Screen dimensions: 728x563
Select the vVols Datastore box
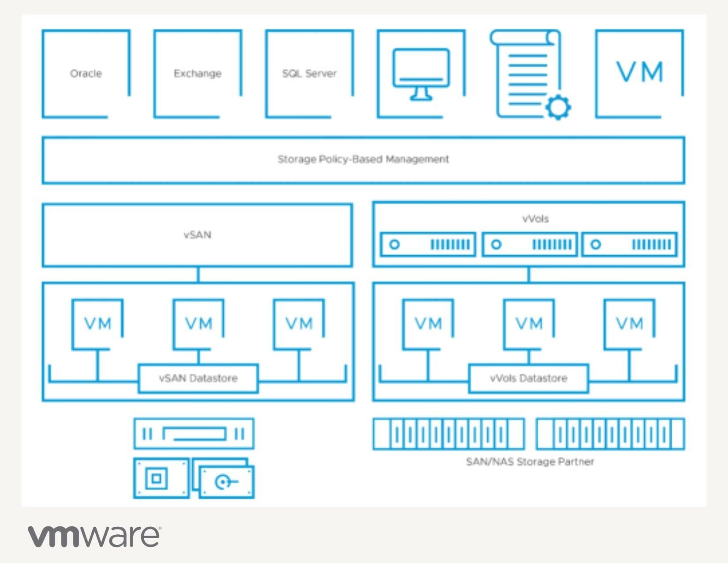528,378
